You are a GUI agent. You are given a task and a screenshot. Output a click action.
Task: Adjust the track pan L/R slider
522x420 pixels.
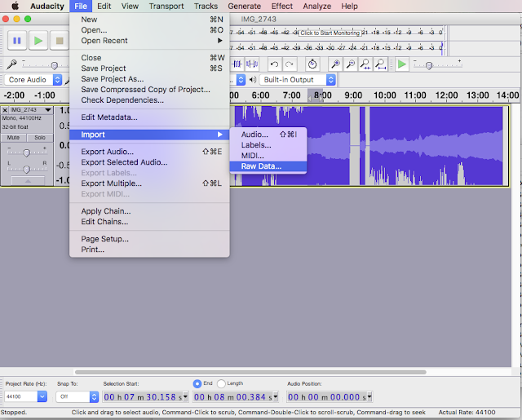[26, 169]
